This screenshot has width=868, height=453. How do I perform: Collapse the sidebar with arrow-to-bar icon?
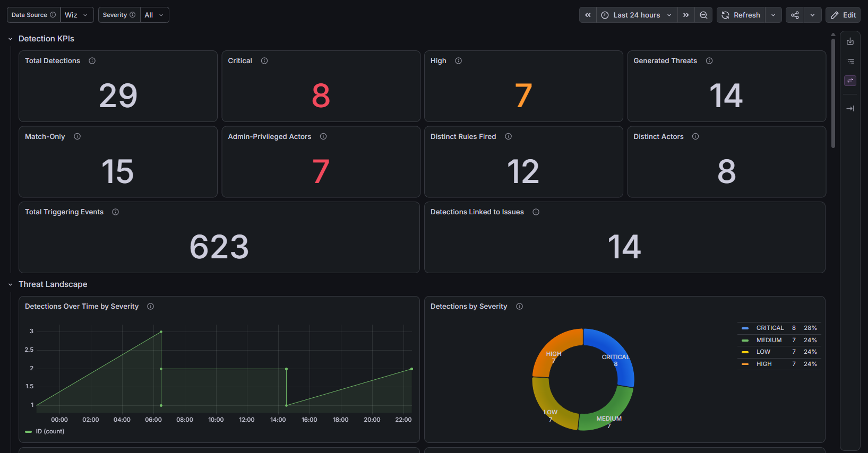[850, 108]
